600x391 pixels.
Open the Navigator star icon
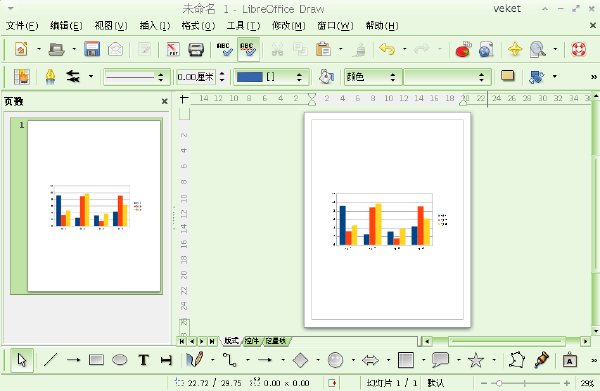coord(515,49)
